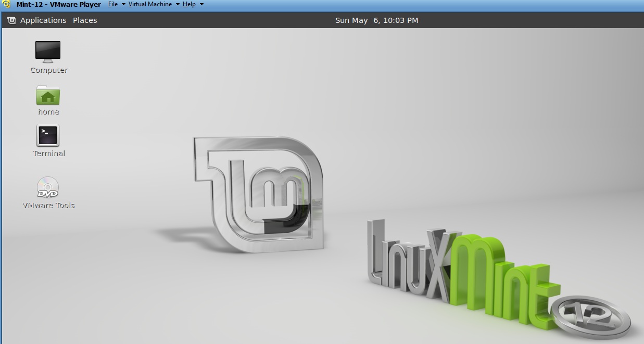Open the home folder icon
This screenshot has width=644, height=344.
[48, 96]
